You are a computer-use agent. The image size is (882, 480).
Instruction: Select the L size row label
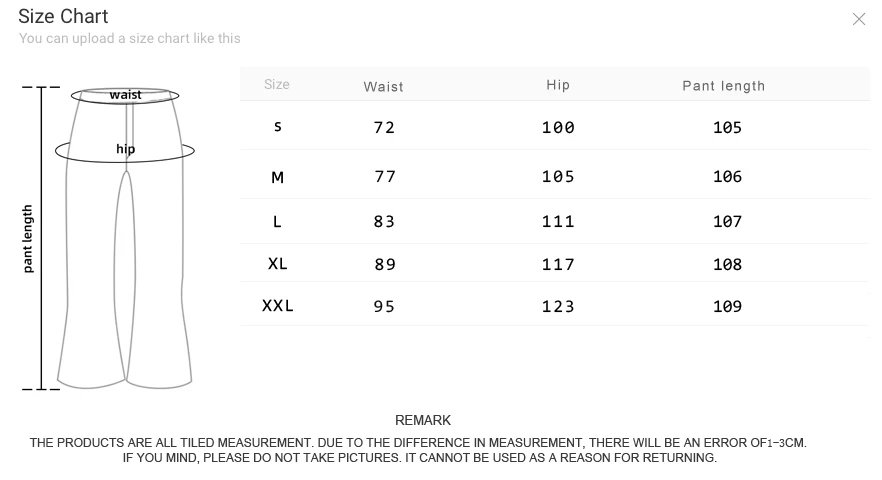[x=277, y=222]
